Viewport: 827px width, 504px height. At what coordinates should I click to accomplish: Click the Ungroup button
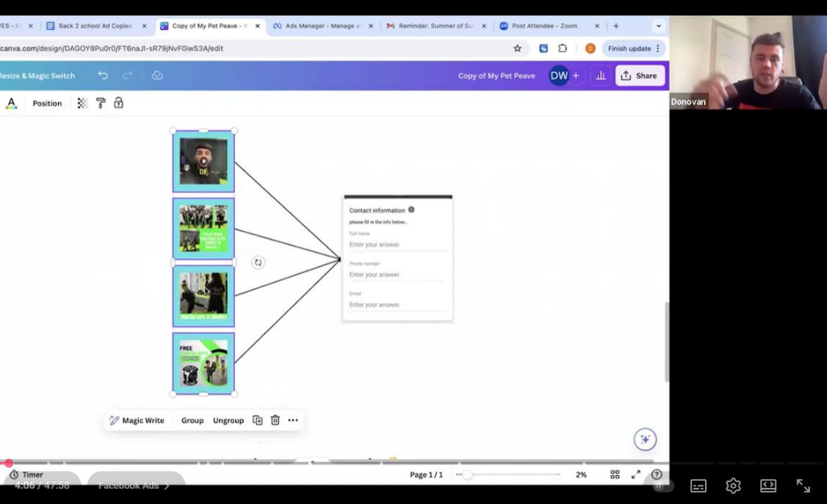click(229, 420)
